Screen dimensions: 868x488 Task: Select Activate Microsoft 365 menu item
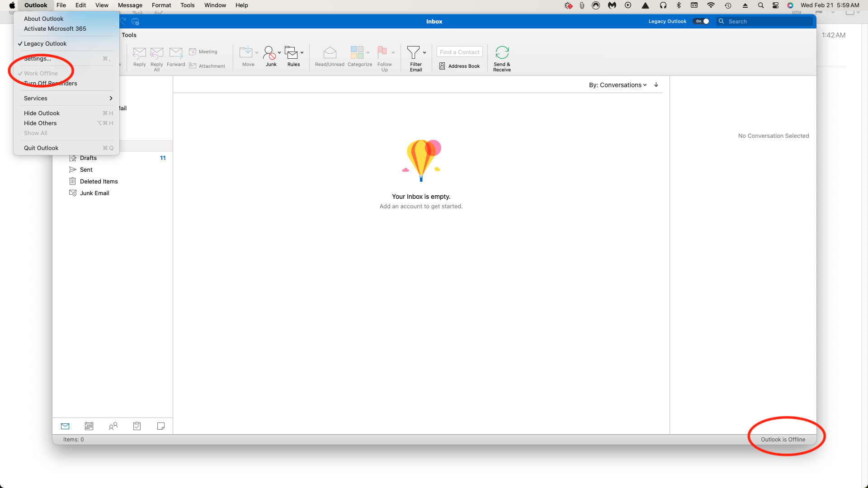tap(66, 28)
